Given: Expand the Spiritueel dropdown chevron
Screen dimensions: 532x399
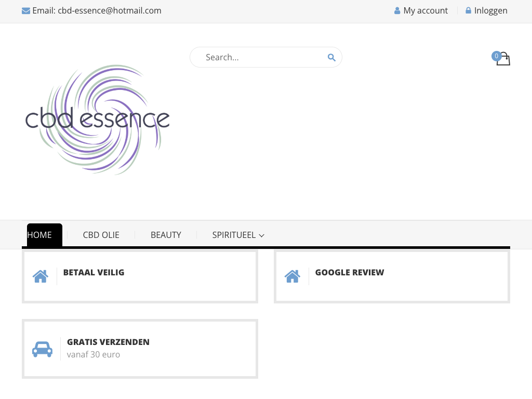Looking at the screenshot, I should (x=262, y=236).
